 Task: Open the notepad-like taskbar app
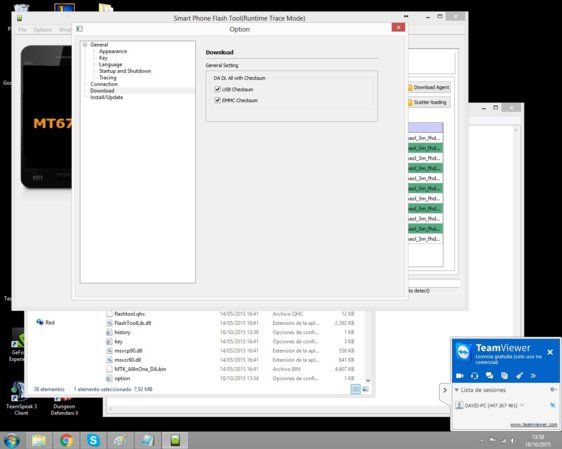pos(147,440)
